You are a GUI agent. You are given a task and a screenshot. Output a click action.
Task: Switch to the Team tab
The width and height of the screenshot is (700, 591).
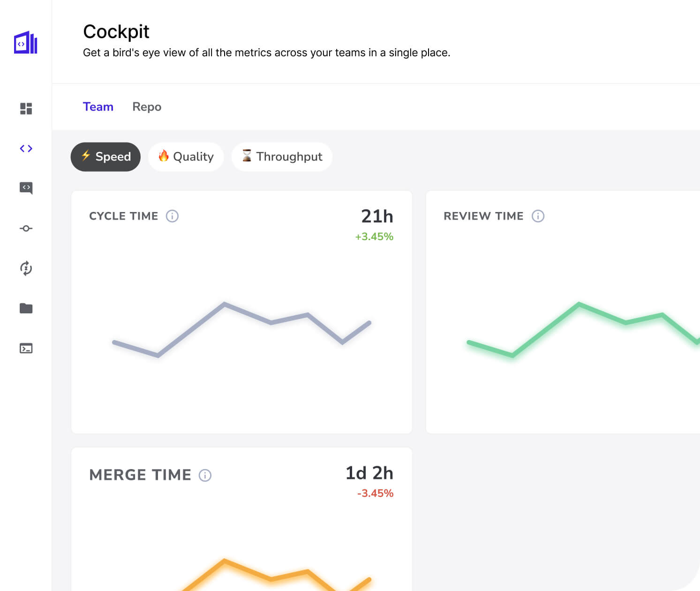click(x=98, y=106)
